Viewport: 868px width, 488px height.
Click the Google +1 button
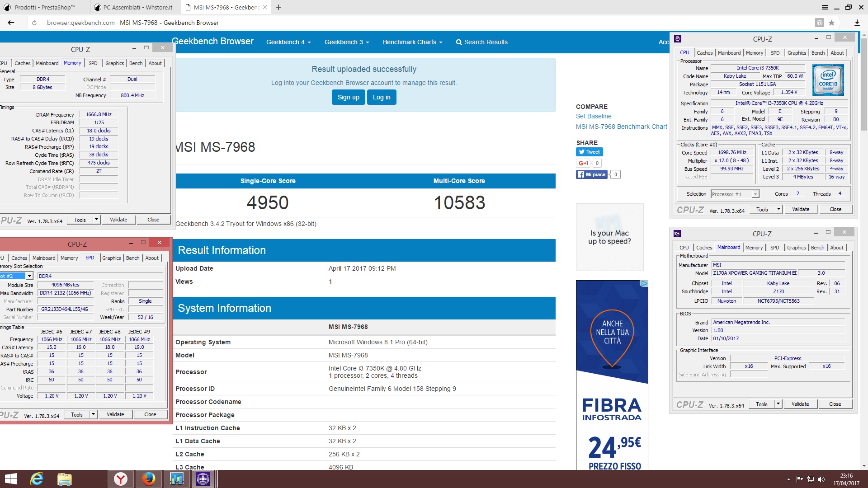click(583, 163)
